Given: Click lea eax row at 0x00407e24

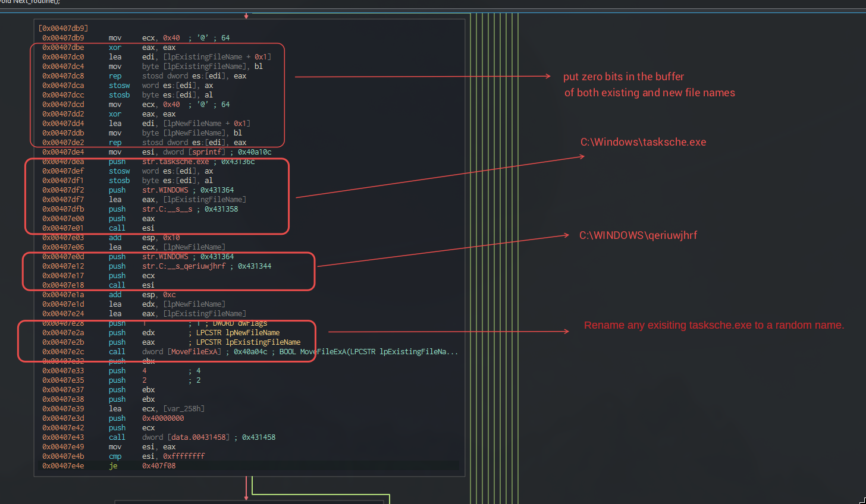Looking at the screenshot, I should click(144, 313).
